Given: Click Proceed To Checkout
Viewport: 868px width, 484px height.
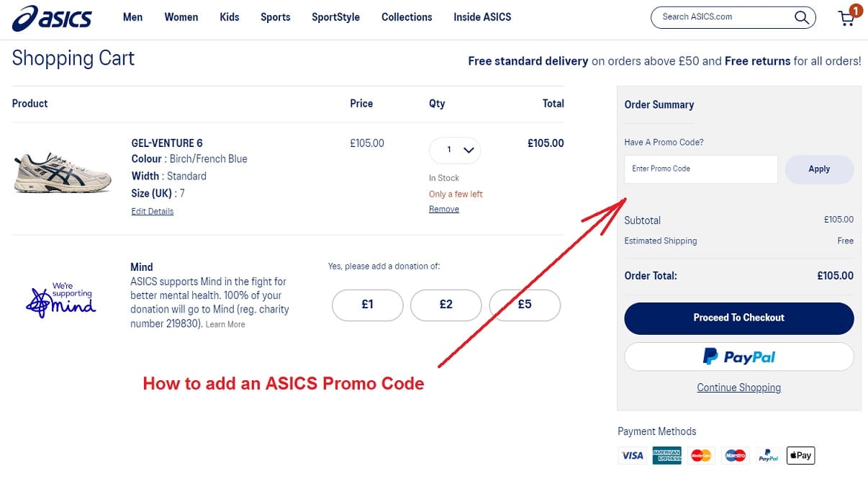Looking at the screenshot, I should [x=738, y=318].
